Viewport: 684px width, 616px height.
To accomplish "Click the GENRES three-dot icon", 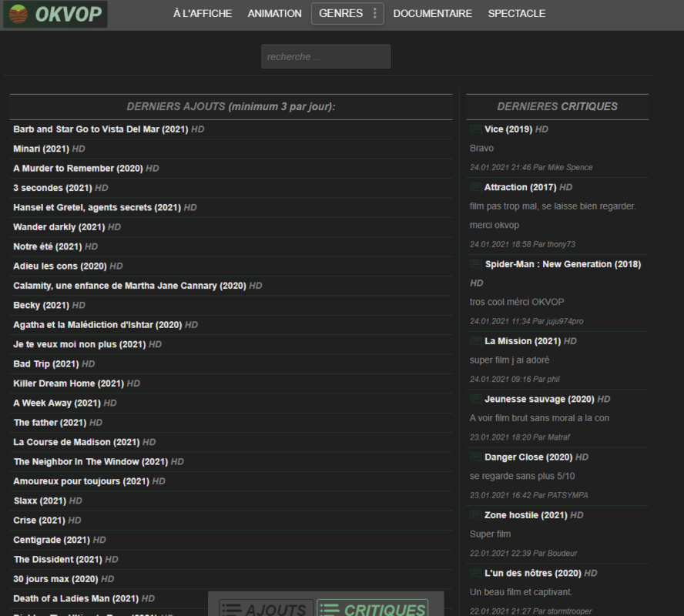I will 374,14.
